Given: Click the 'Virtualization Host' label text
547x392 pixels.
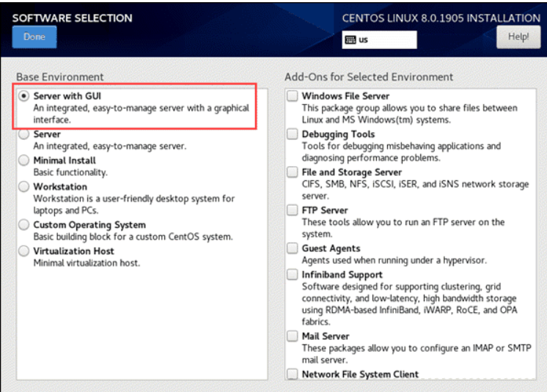Looking at the screenshot, I should pyautogui.click(x=73, y=251).
